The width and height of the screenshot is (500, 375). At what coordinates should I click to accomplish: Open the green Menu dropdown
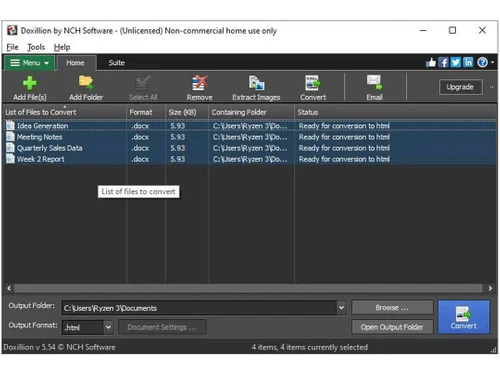click(29, 63)
